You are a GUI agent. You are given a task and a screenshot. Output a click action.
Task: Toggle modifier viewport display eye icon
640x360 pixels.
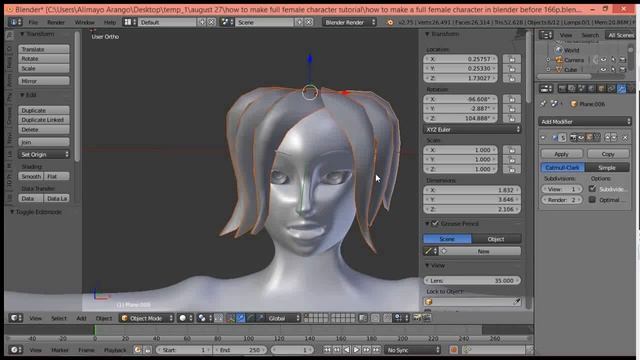coord(580,138)
